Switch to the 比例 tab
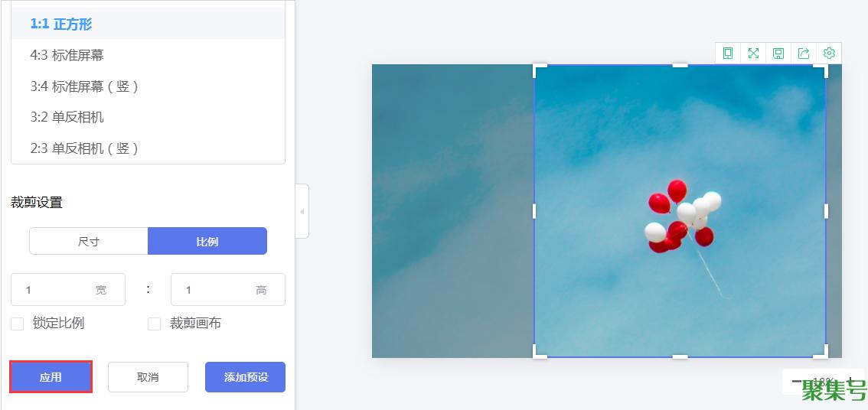 point(207,241)
